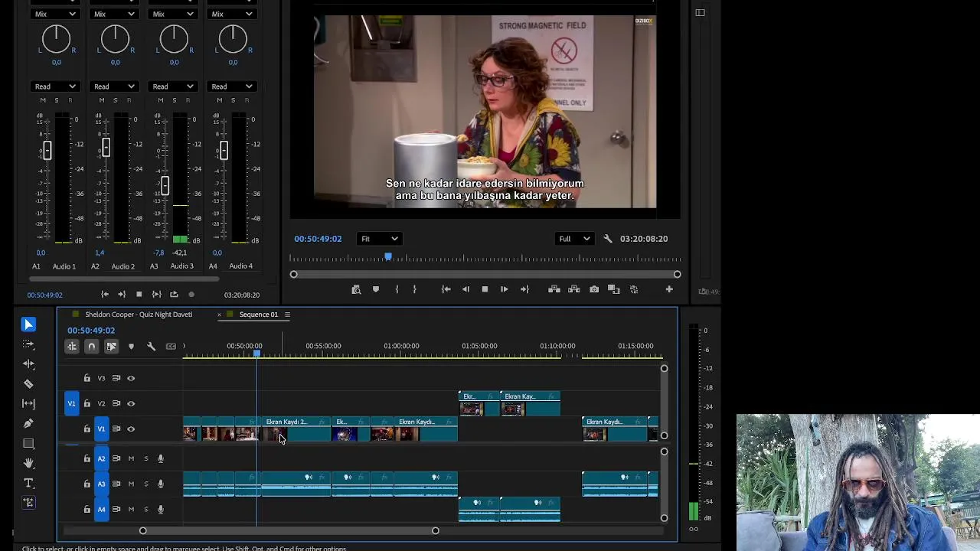Toggle Linked Selection in timeline
980x551 pixels.
[111, 347]
